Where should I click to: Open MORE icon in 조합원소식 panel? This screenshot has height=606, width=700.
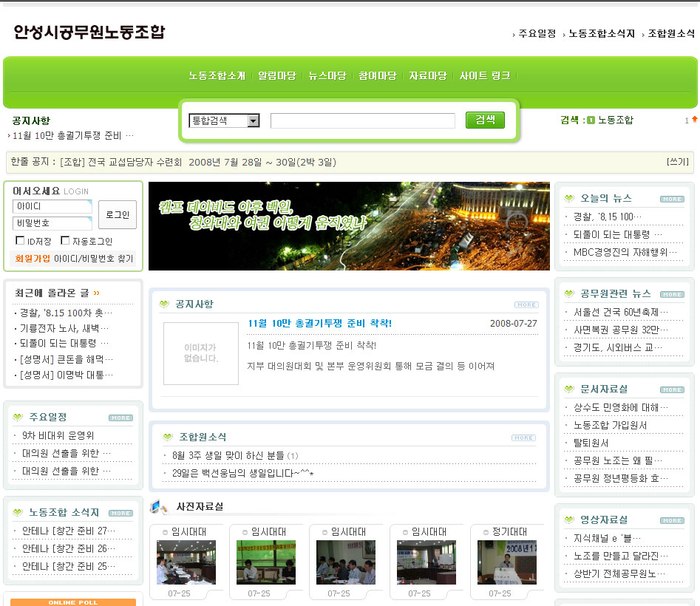click(x=523, y=438)
